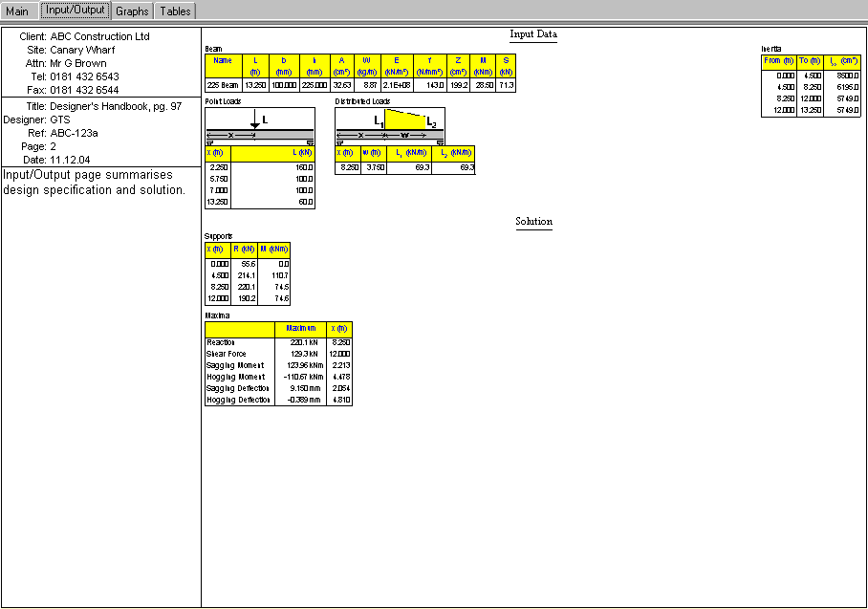
Task: Click the Designer field showing GTS
Action: tap(63, 120)
